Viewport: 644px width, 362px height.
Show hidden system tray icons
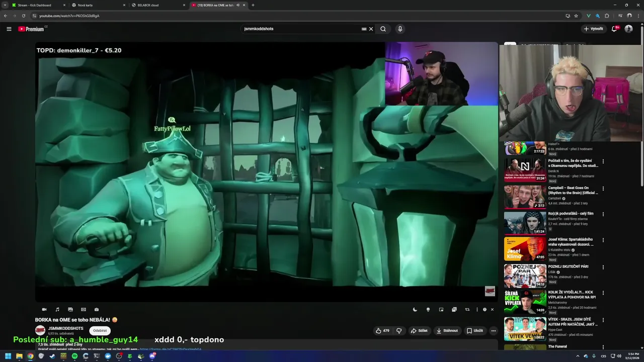(578, 356)
